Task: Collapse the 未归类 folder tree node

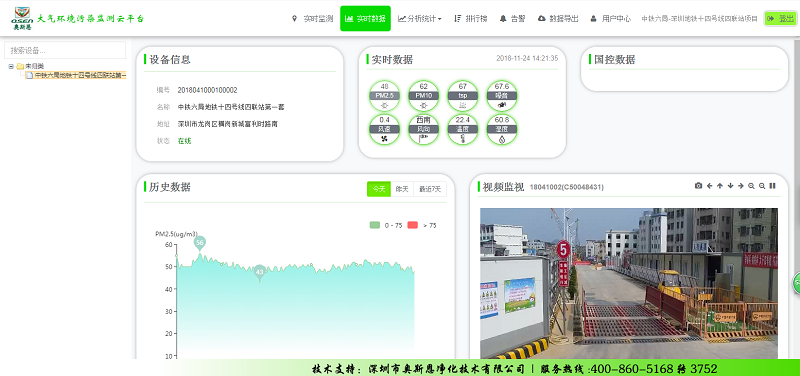Action: pos(11,66)
